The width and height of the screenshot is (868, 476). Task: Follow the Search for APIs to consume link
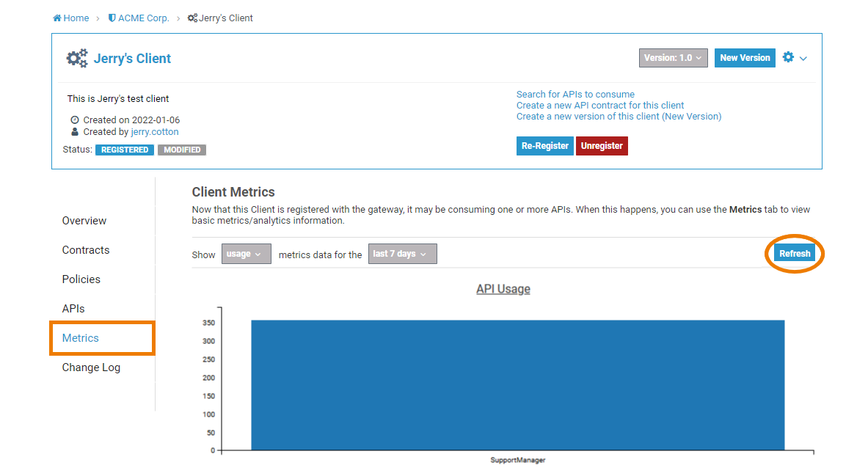point(575,94)
